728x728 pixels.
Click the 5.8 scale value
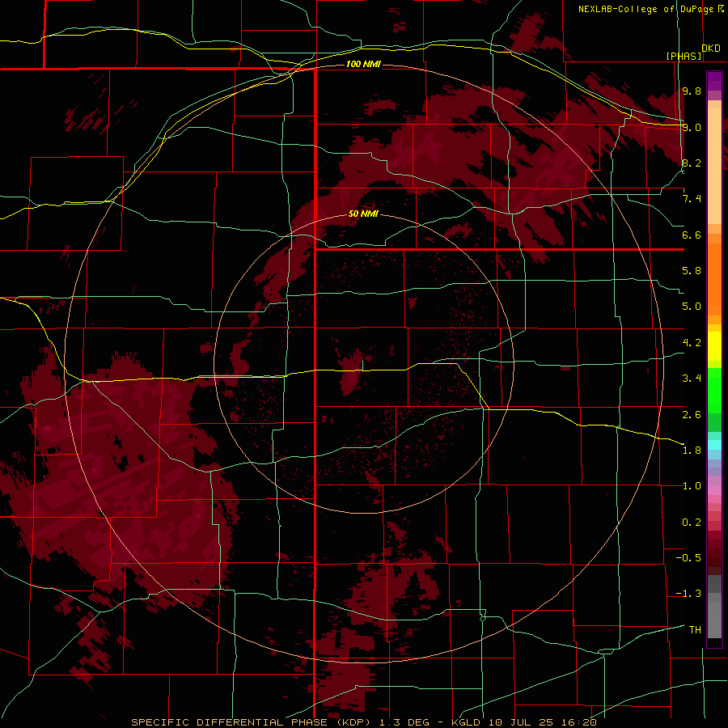[x=692, y=271]
